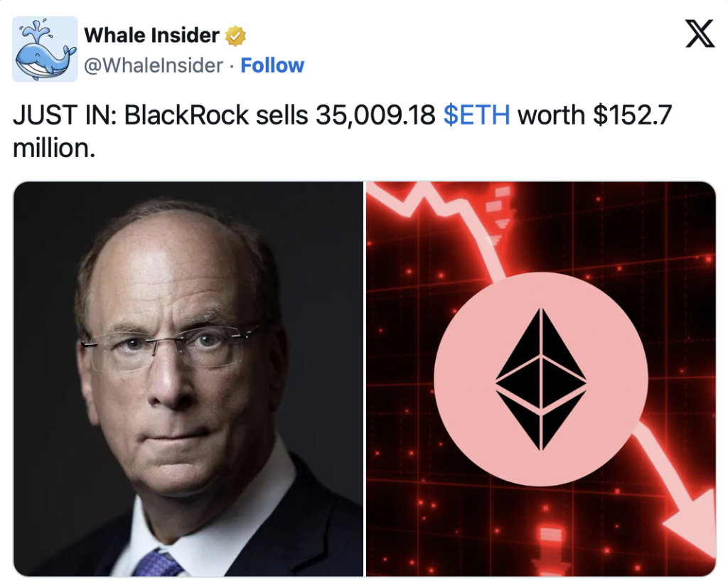Open the X logo link

700,33
